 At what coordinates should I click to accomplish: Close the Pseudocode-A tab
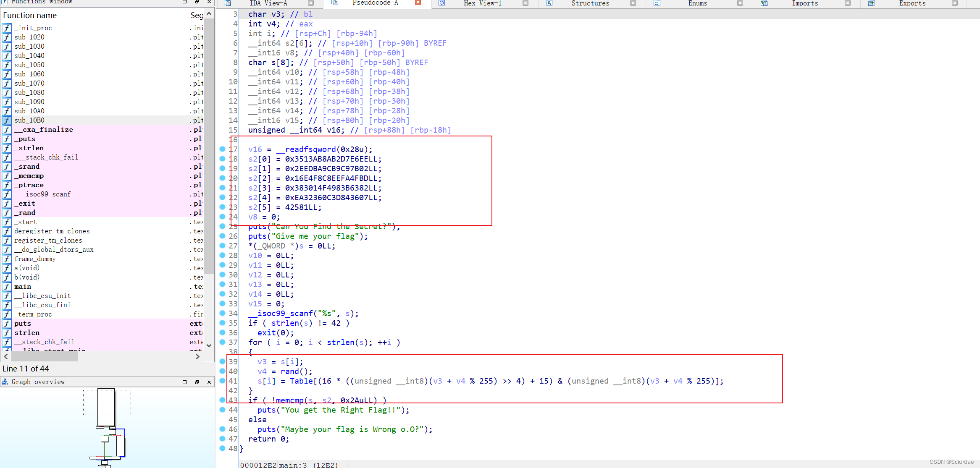418,3
